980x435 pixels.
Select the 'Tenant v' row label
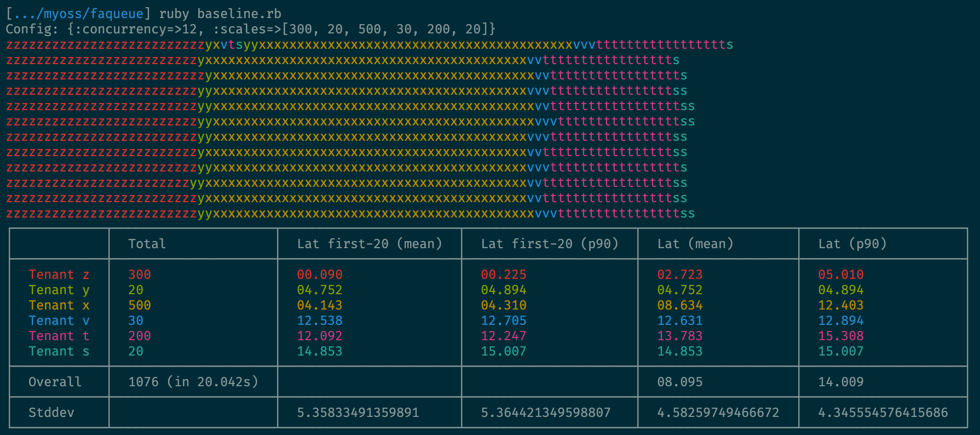[59, 320]
